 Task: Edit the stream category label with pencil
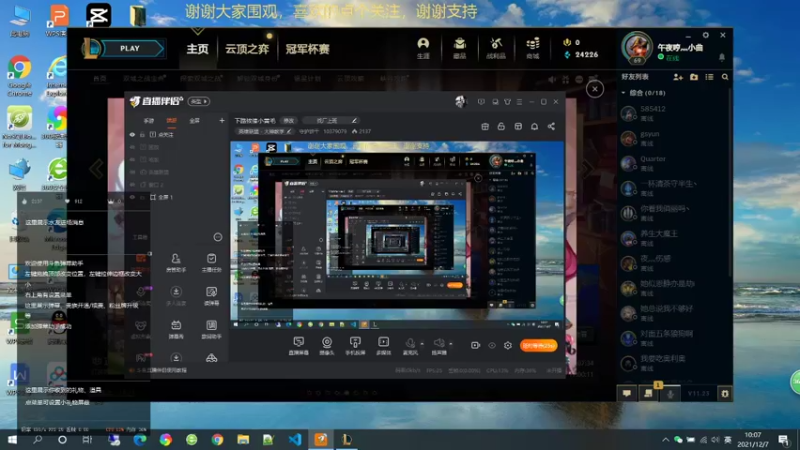288,132
